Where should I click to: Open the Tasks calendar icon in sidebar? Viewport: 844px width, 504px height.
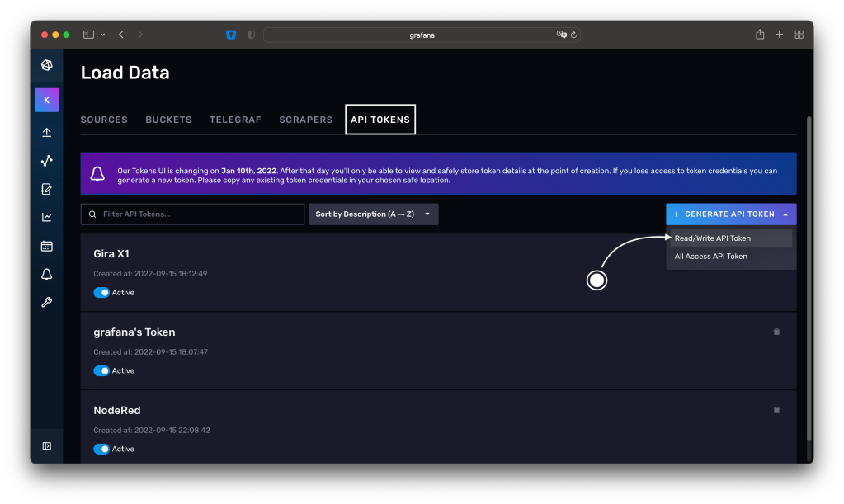pyautogui.click(x=46, y=245)
